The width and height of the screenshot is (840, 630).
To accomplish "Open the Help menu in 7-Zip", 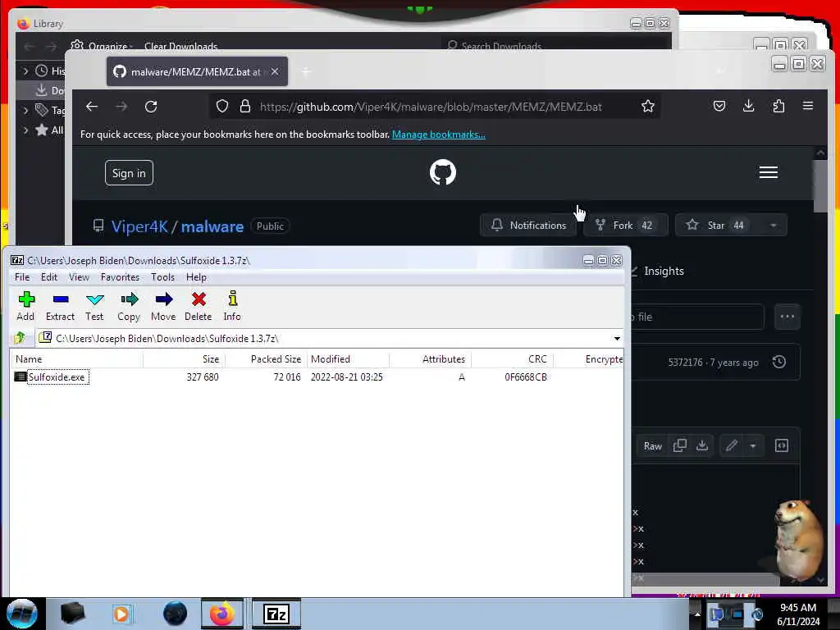I will 196,277.
